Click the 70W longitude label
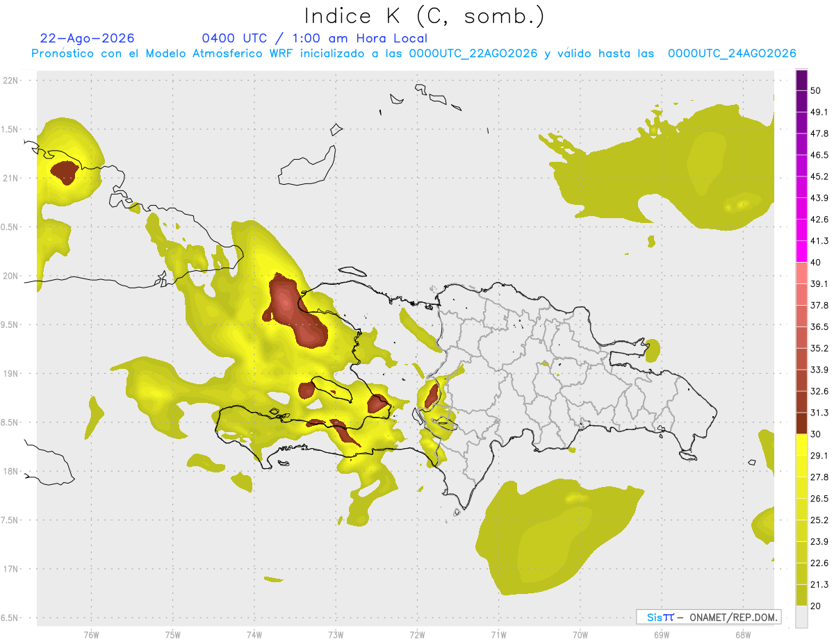Image resolution: width=834 pixels, height=644 pixels. (580, 634)
